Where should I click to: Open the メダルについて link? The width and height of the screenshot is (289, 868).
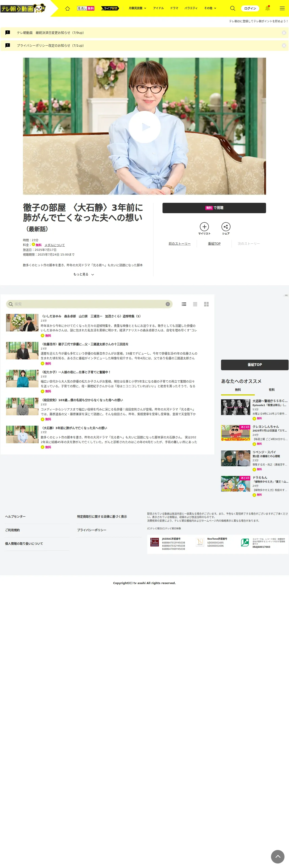click(54, 245)
